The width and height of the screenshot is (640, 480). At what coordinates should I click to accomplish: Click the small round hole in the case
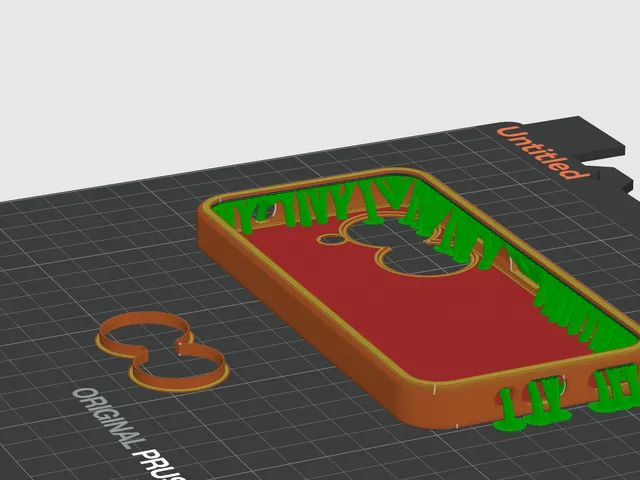click(330, 240)
